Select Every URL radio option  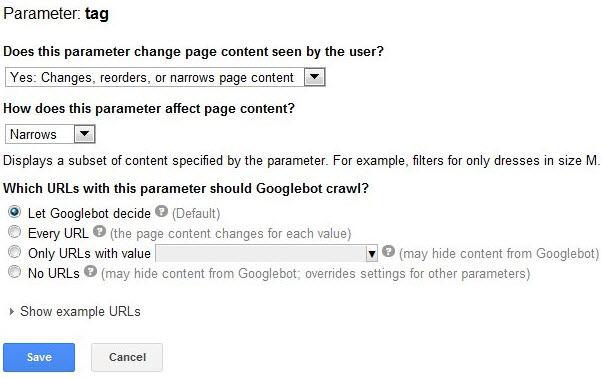tap(15, 232)
